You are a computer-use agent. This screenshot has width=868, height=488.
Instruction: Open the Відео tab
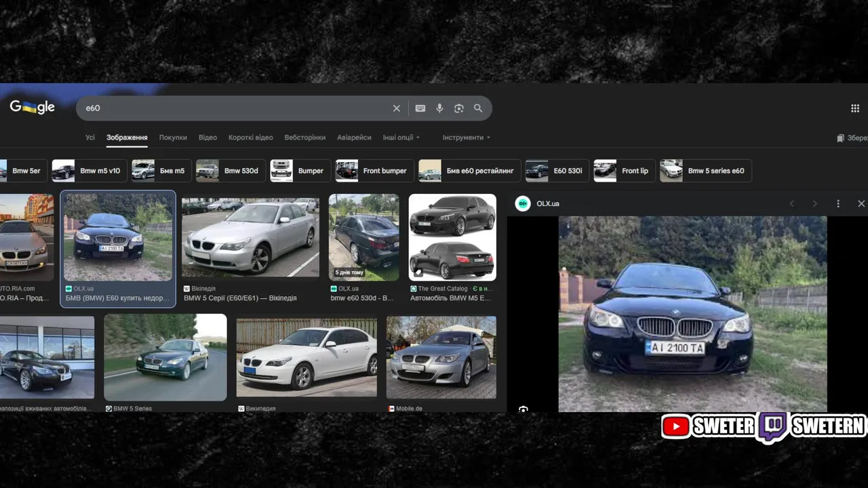[x=208, y=138]
